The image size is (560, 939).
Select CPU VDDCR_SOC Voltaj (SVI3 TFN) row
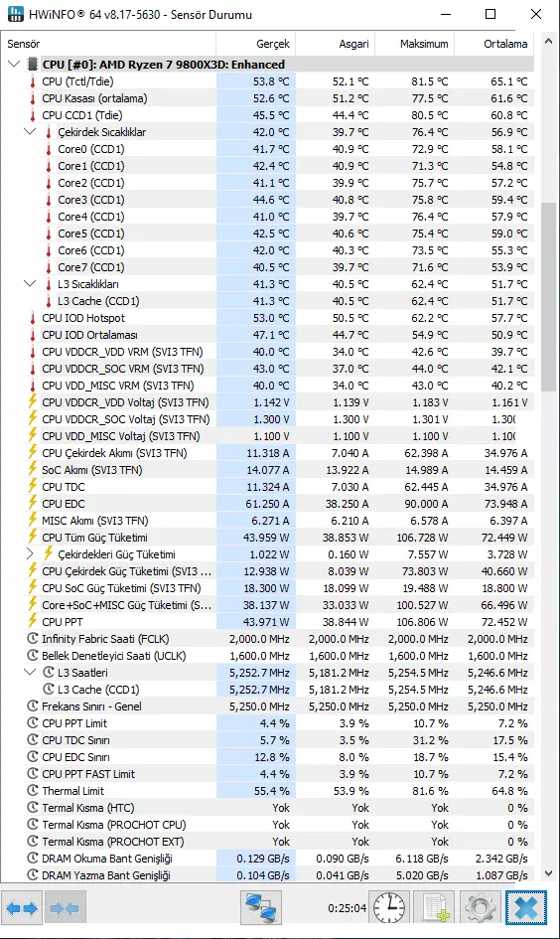pyautogui.click(x=267, y=419)
